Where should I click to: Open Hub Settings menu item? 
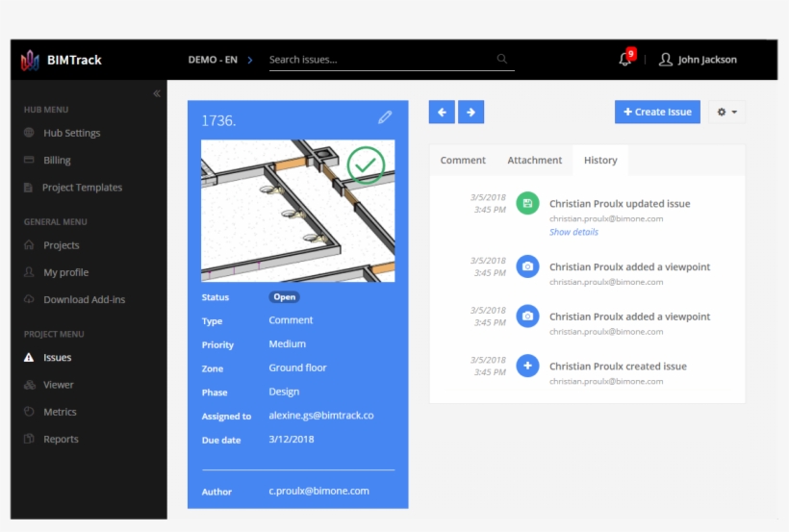[72, 133]
